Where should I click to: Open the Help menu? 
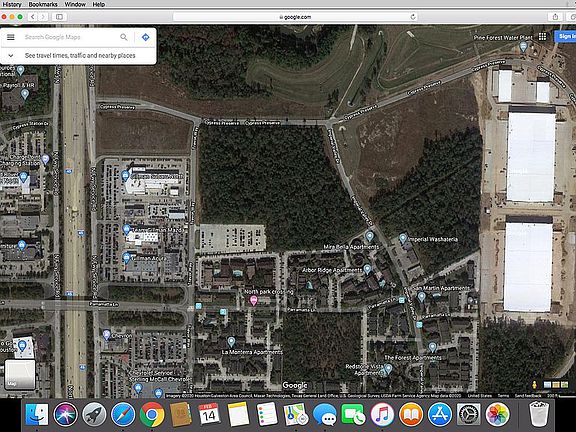[98, 4]
